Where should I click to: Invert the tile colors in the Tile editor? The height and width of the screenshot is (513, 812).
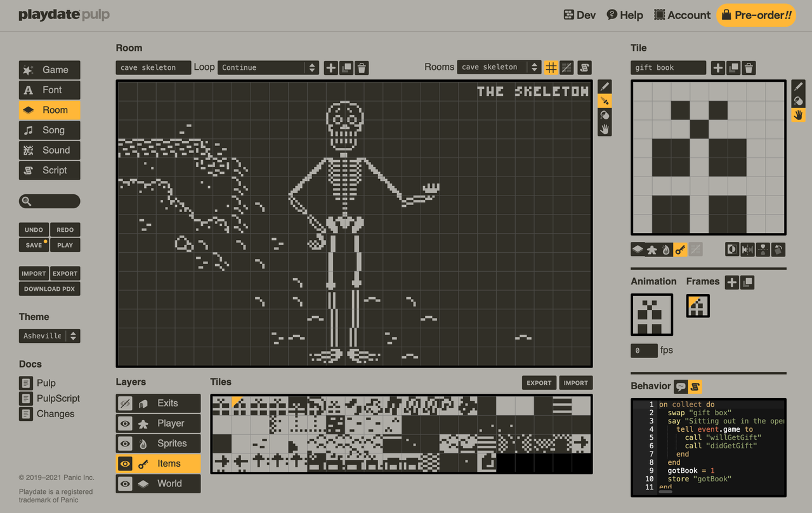point(732,250)
